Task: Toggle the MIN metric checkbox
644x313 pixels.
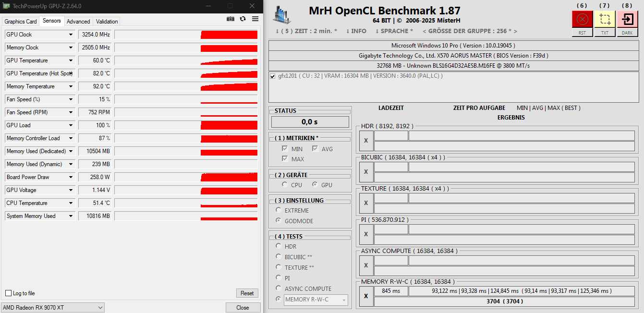Action: pos(285,149)
